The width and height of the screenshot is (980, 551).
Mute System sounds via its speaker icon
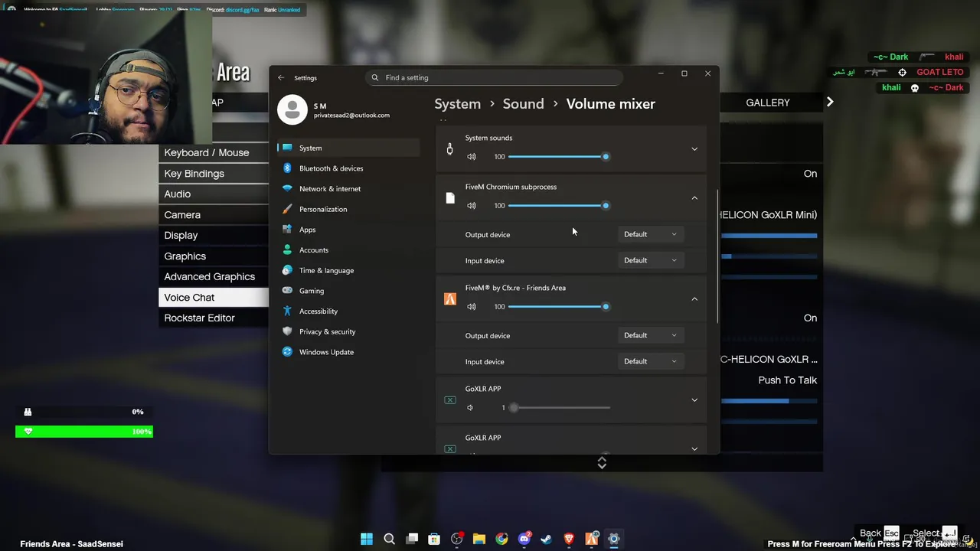[472, 157]
